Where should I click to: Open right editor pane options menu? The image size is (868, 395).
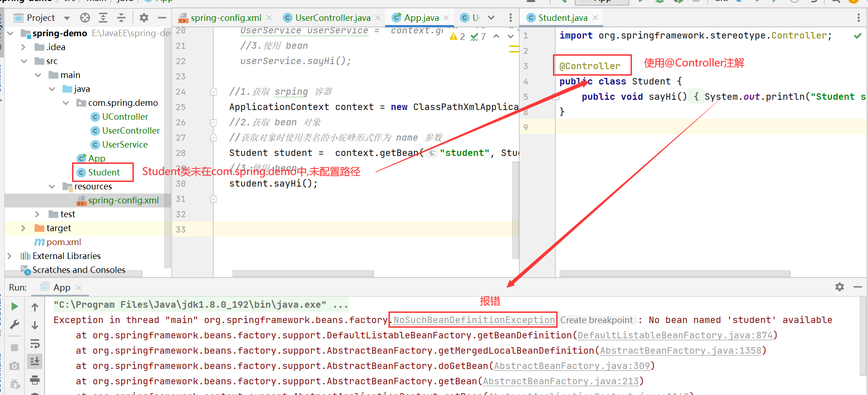coord(858,18)
